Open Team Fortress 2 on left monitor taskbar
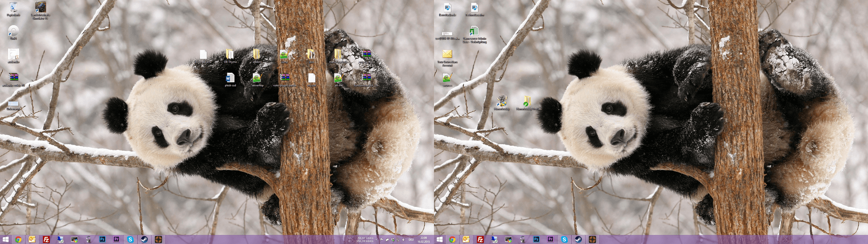The height and width of the screenshot is (244, 868). pos(158,239)
